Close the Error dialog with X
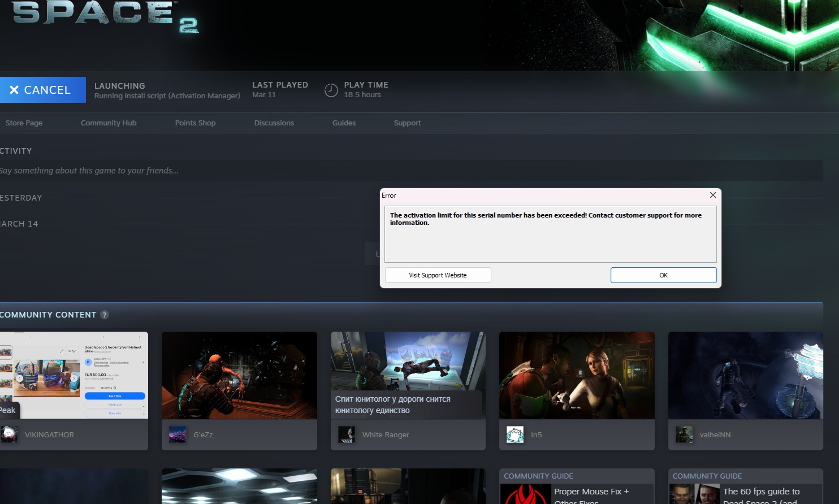This screenshot has width=839, height=504. pyautogui.click(x=712, y=195)
